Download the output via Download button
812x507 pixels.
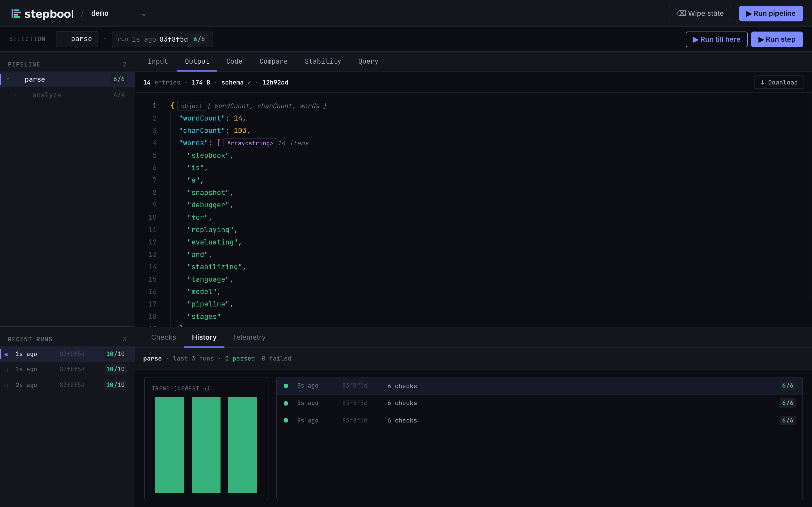[x=779, y=82]
